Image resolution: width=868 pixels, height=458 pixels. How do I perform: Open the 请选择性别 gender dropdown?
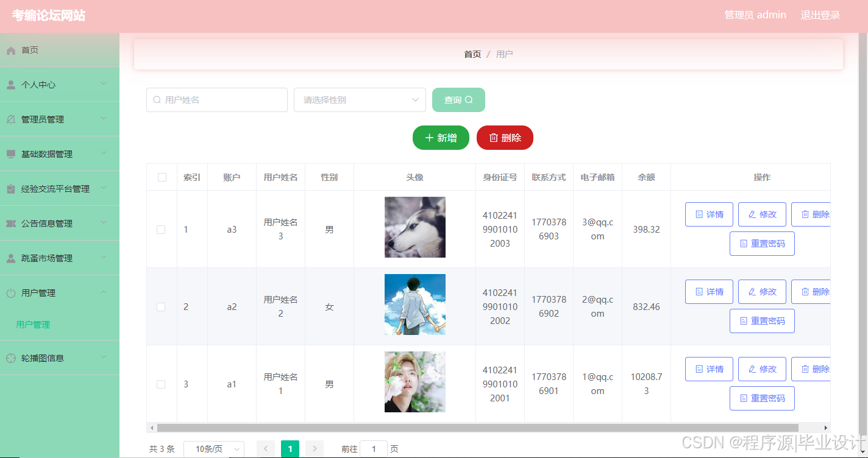click(x=360, y=100)
